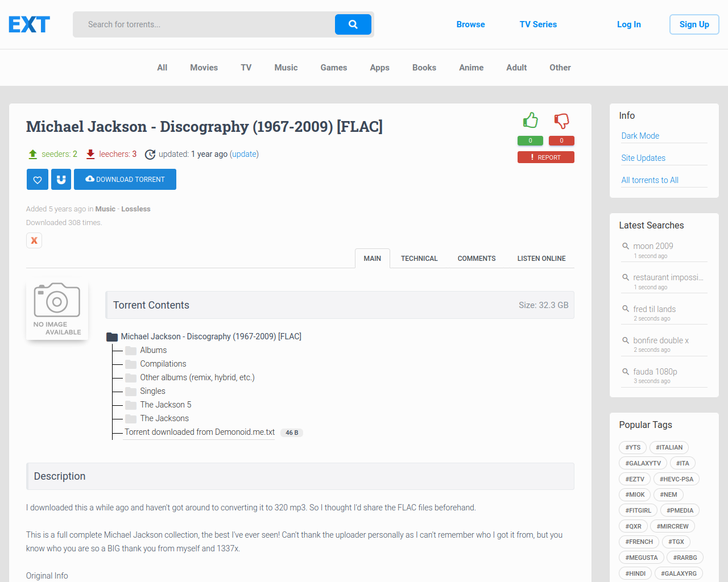Switch to the Main tab

click(373, 259)
